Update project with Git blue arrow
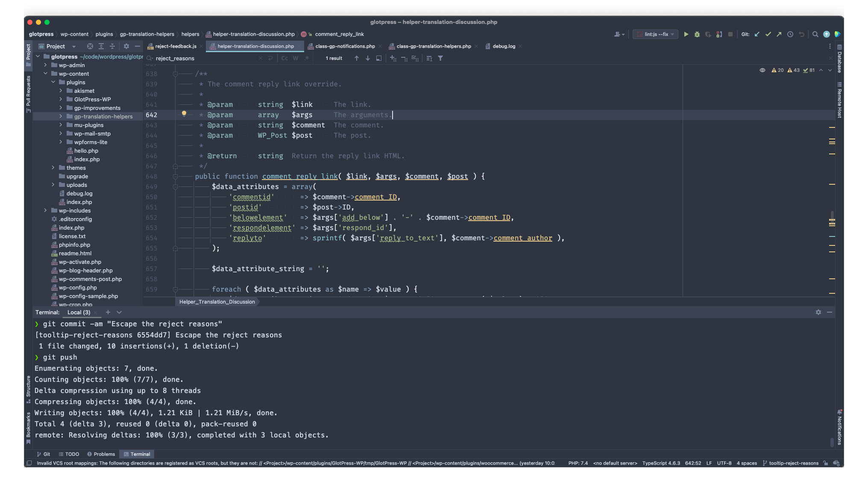 tap(757, 34)
